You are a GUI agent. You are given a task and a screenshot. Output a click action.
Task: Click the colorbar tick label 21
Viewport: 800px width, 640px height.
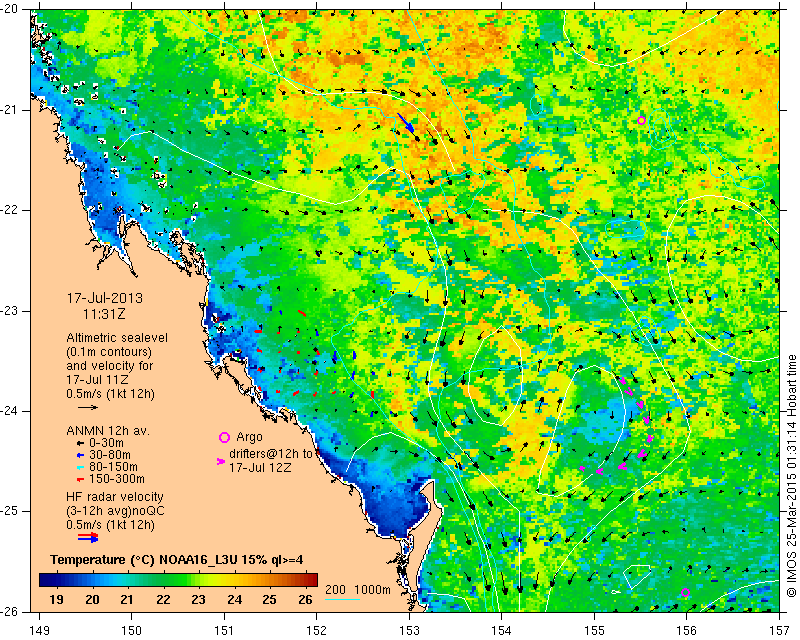click(x=128, y=600)
